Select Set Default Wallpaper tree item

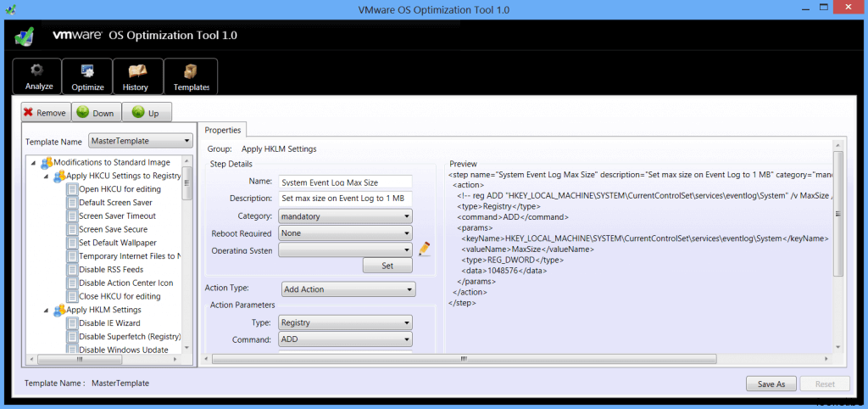pos(117,243)
